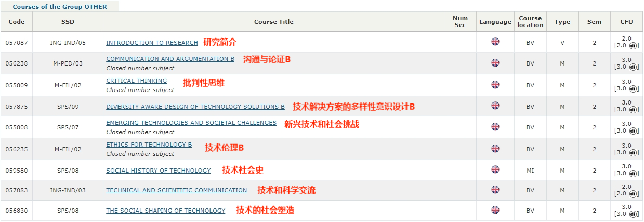Open CFU detail icon for course 055808
644x222 pixels.
pyautogui.click(x=633, y=130)
